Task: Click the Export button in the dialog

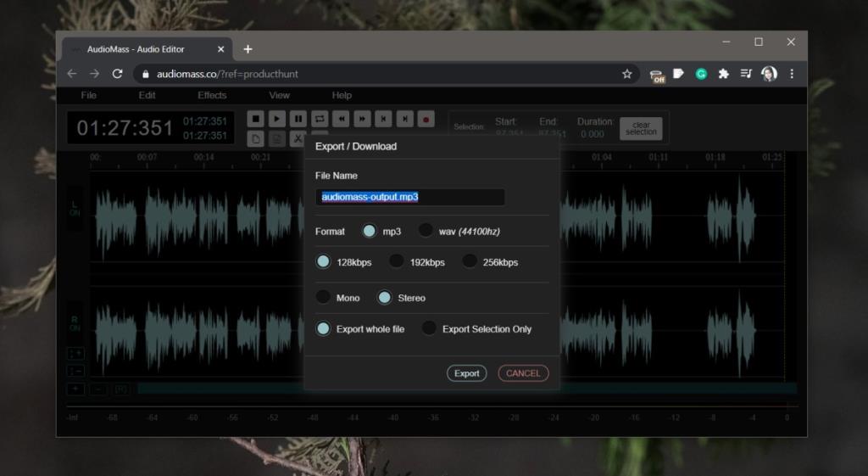Action: pos(466,373)
